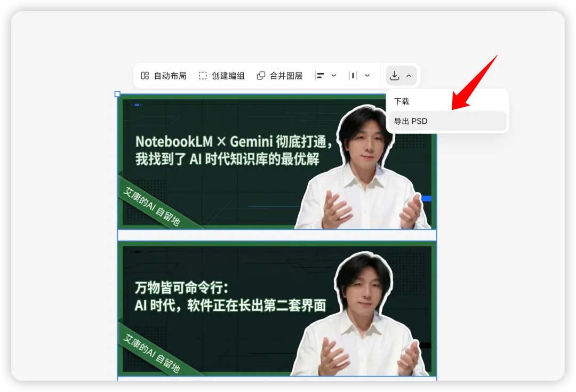Click the 创建编组 text label
This screenshot has width=576, height=392.
(228, 76)
